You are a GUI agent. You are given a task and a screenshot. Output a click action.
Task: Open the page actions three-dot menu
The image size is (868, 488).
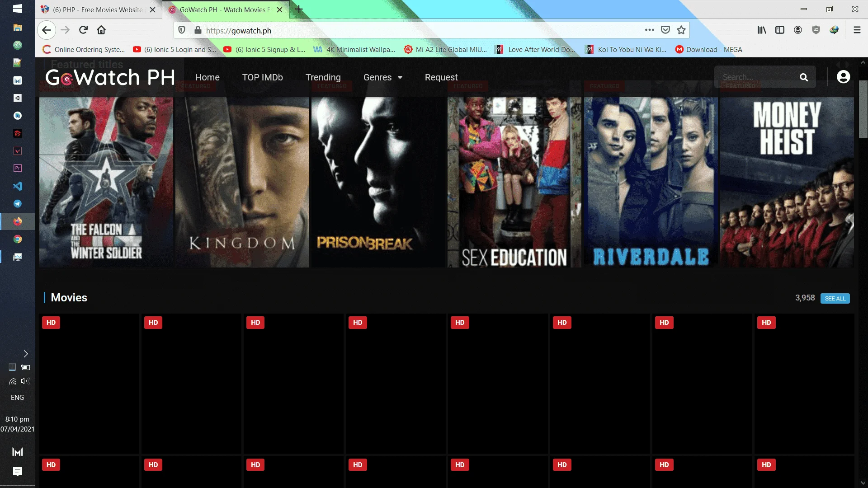[650, 30]
